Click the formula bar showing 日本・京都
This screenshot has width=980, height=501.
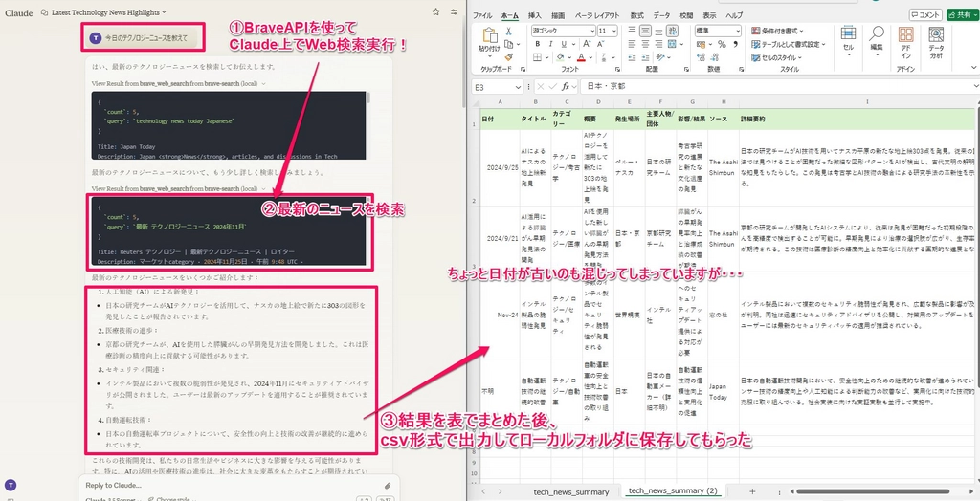[x=778, y=87]
